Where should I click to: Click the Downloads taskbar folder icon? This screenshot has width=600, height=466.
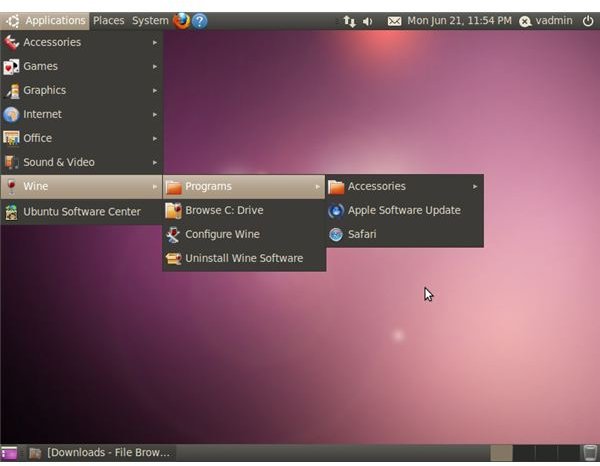[35, 453]
